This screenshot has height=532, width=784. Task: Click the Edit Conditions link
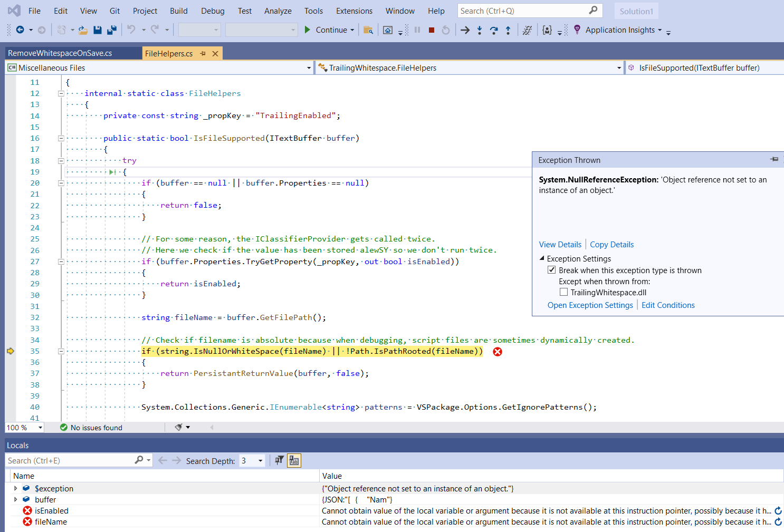[668, 305]
